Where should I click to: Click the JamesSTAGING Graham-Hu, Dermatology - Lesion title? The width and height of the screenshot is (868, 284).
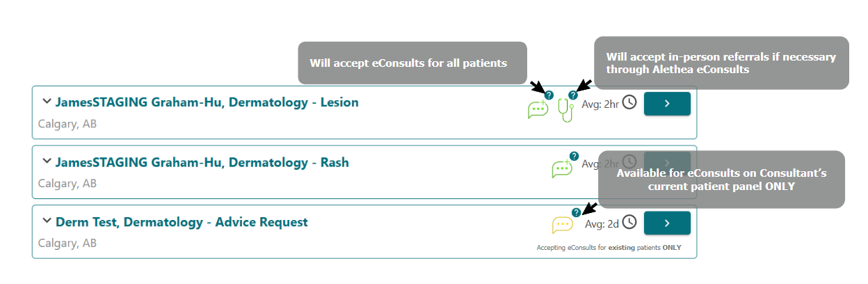pyautogui.click(x=207, y=102)
